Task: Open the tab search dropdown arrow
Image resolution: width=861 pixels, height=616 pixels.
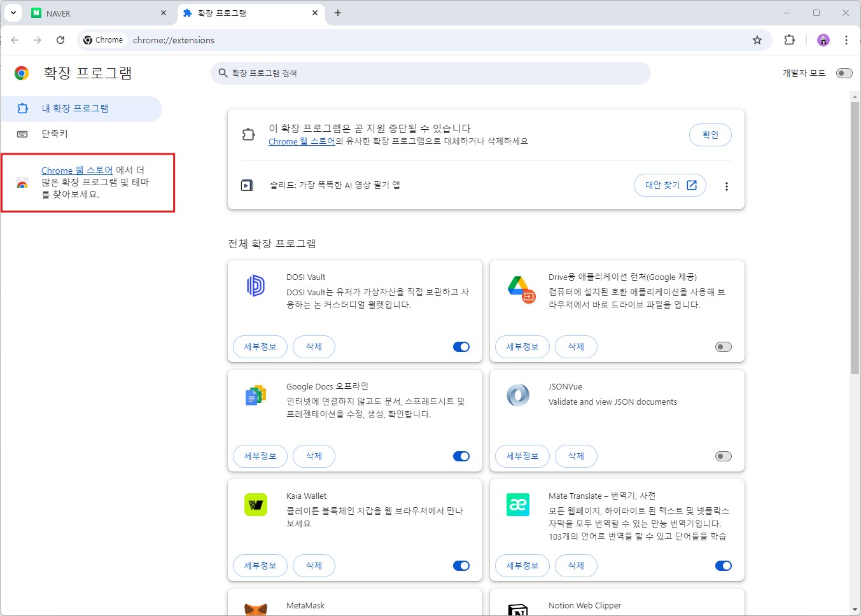Action: [x=13, y=13]
